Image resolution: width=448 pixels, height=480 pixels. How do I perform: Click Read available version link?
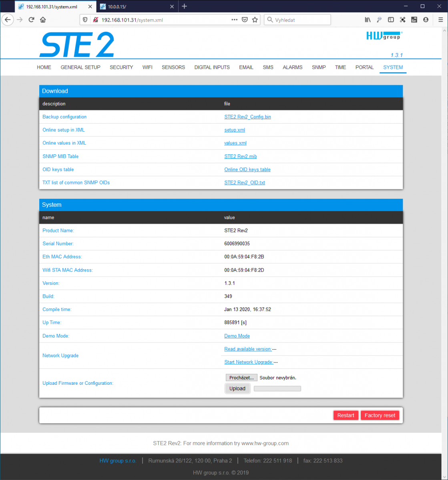(248, 349)
